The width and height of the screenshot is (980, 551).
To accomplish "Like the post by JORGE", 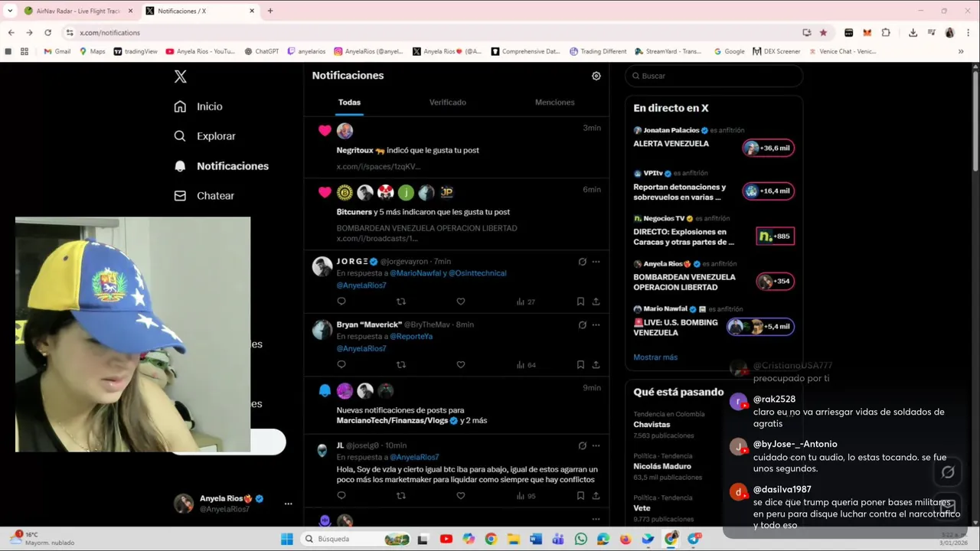I will [460, 302].
